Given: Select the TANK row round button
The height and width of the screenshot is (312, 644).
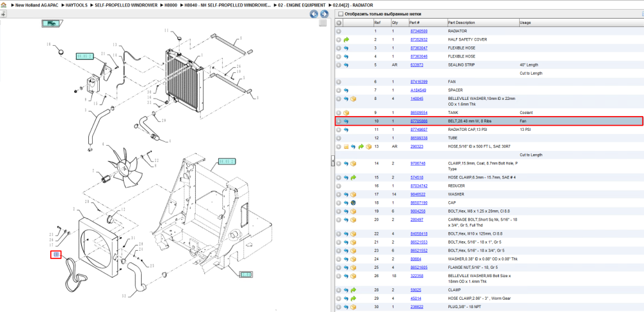Looking at the screenshot, I should [339, 113].
